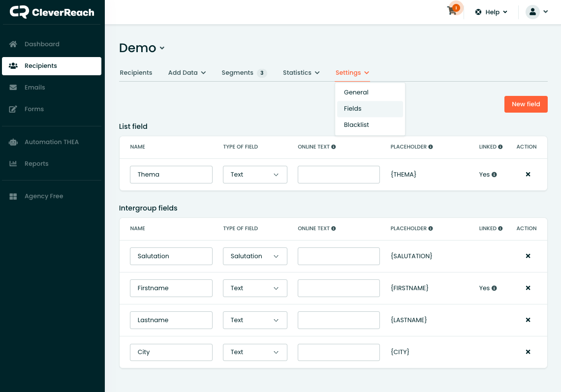Open the Demo list selector dropdown
Screen dimensions: 561x392
pos(162,48)
